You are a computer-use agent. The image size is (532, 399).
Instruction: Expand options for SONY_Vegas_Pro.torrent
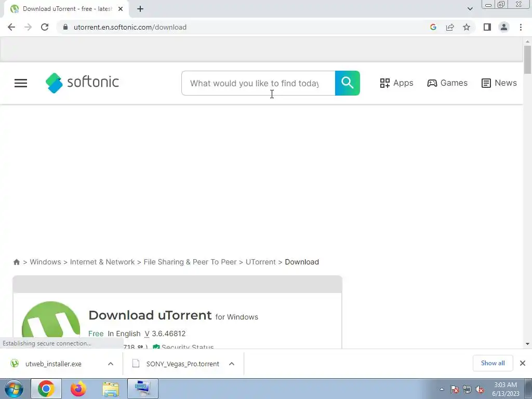tap(232, 364)
